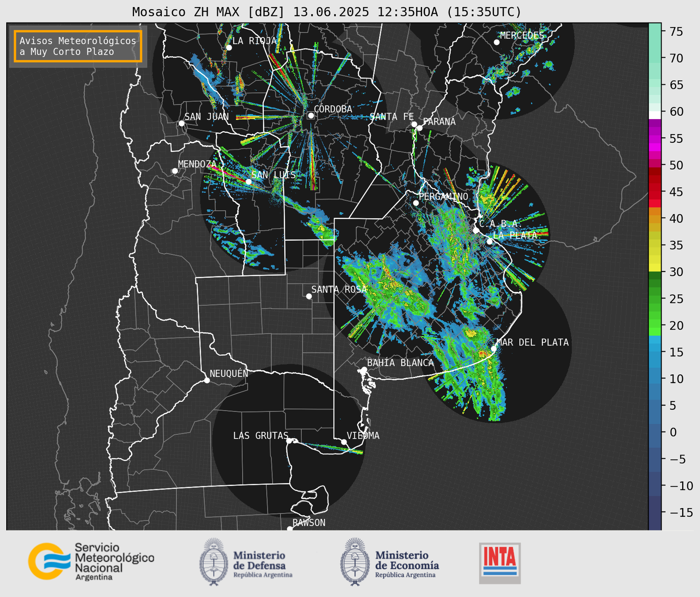Select the VIEDMA city dot
Image resolution: width=700 pixels, height=597 pixels.
(x=344, y=442)
